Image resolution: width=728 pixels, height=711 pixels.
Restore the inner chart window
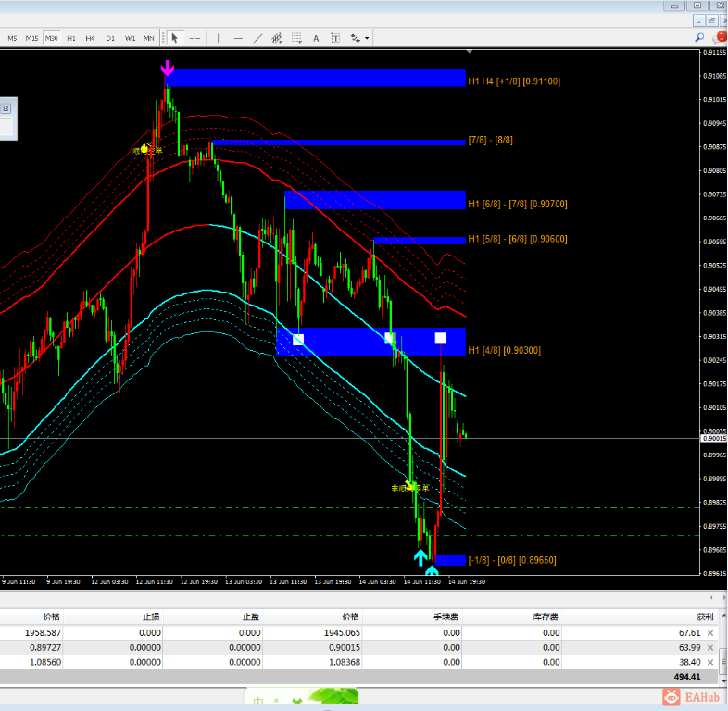711,20
